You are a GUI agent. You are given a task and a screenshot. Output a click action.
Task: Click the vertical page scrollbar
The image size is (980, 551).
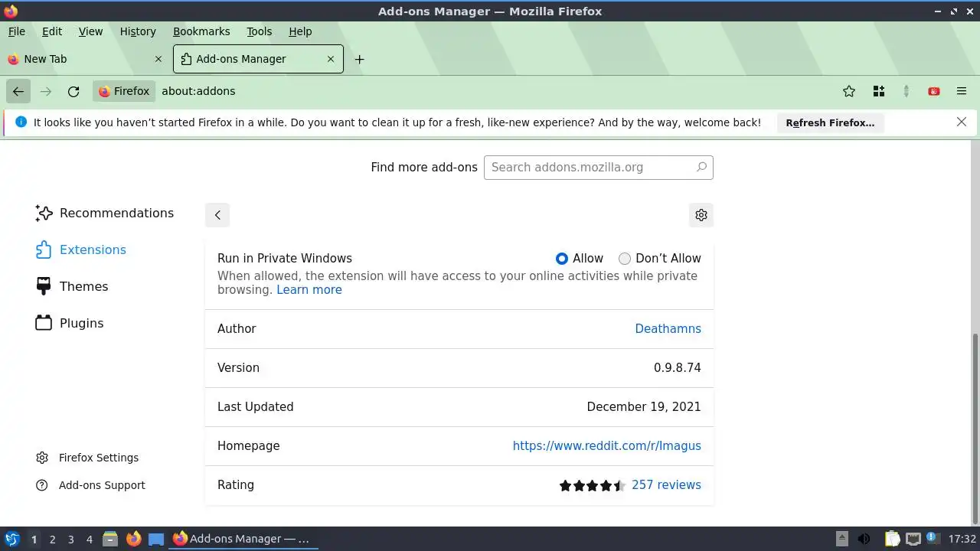point(975,429)
